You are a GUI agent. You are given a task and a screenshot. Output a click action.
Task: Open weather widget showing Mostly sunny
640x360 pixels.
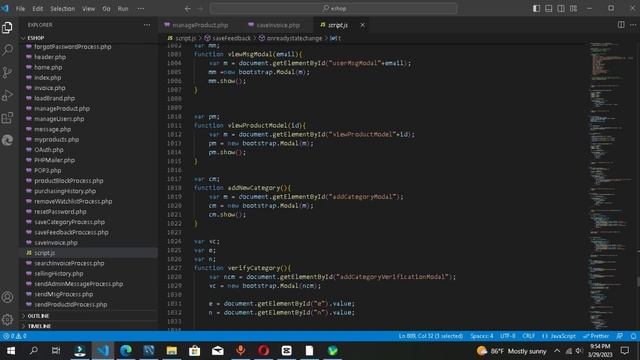click(x=511, y=351)
